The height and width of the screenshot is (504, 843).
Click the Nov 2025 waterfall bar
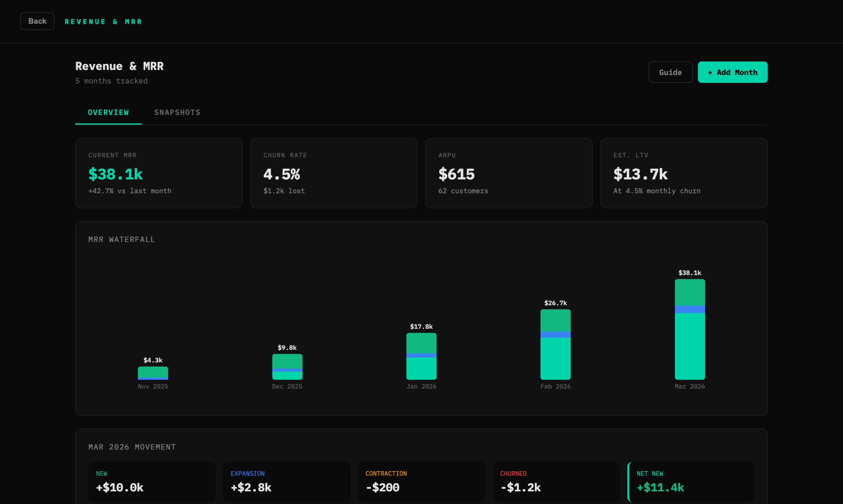coord(153,373)
